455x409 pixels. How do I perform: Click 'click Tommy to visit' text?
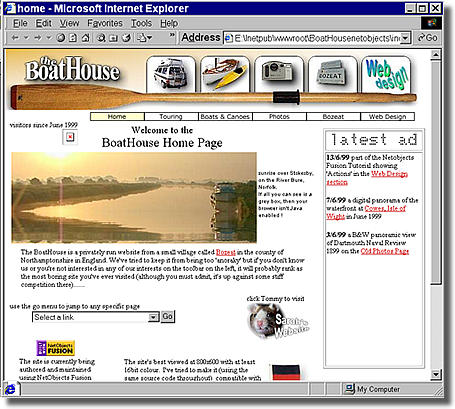[x=275, y=299]
